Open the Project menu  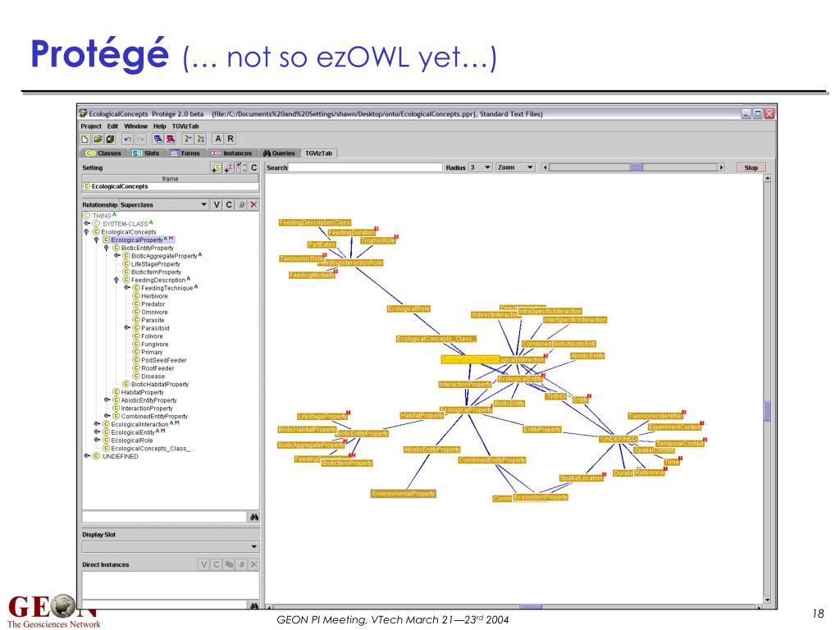[91, 126]
